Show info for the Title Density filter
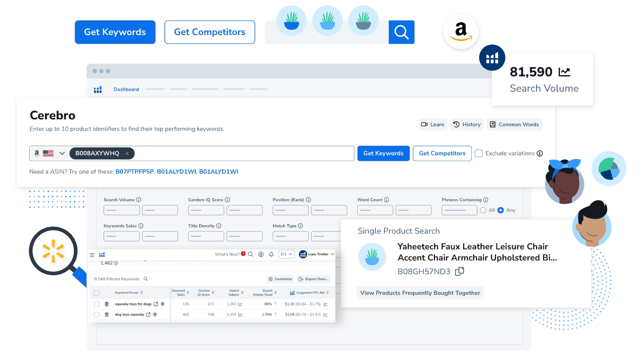The width and height of the screenshot is (644, 355). click(x=219, y=226)
